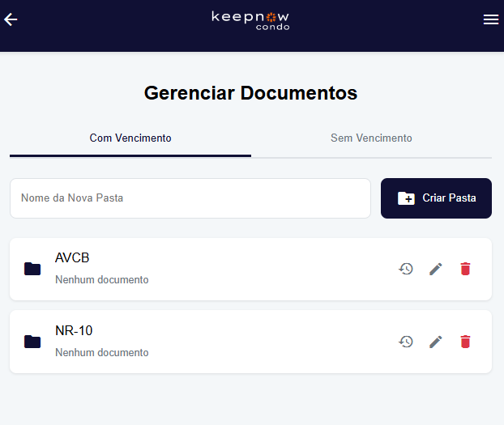The width and height of the screenshot is (504, 425).
Task: Switch to the Sem Vencimento tab
Action: click(x=371, y=138)
